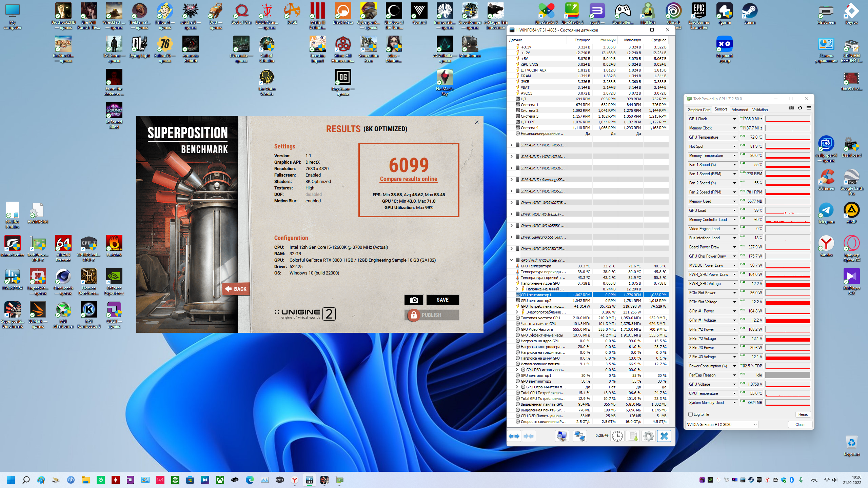Click HWiNFO network remote monitors icon

click(579, 436)
